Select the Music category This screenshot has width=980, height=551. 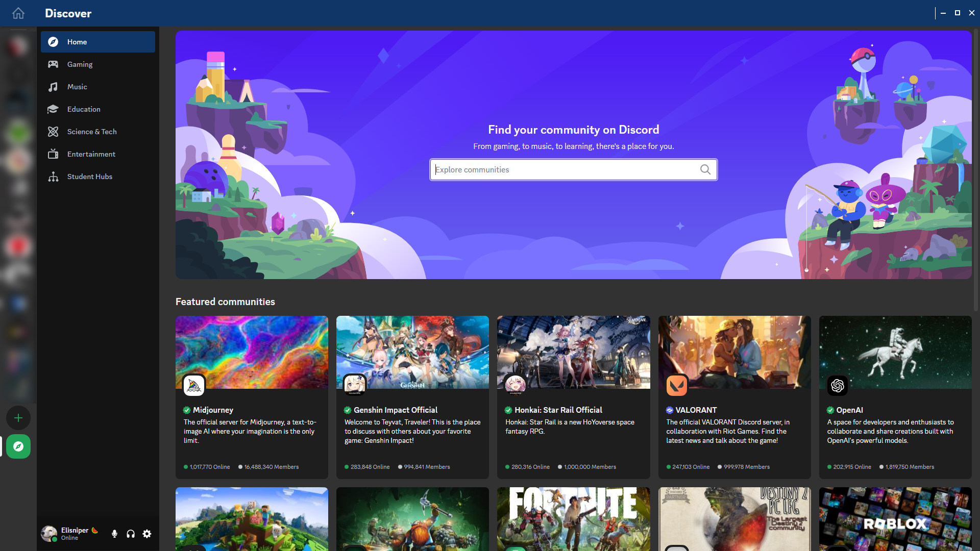(x=77, y=87)
